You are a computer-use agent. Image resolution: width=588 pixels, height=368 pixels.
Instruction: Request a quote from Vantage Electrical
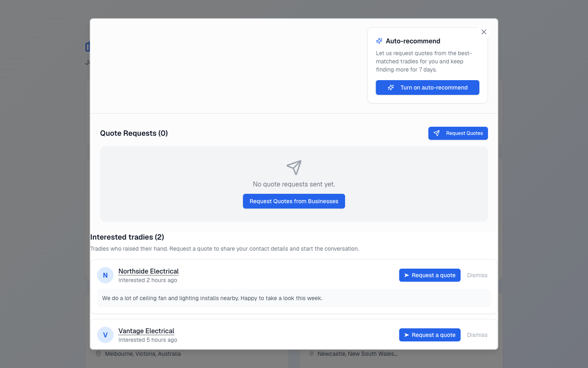click(430, 335)
